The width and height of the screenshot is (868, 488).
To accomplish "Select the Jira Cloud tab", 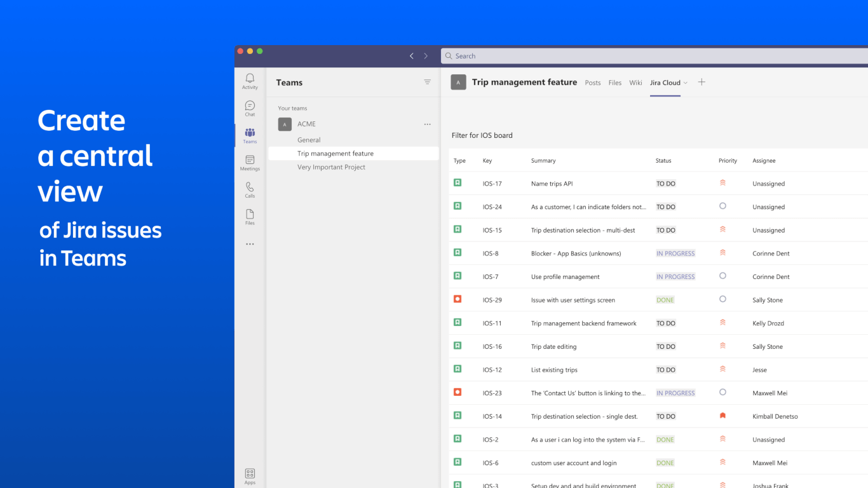I will pos(665,83).
